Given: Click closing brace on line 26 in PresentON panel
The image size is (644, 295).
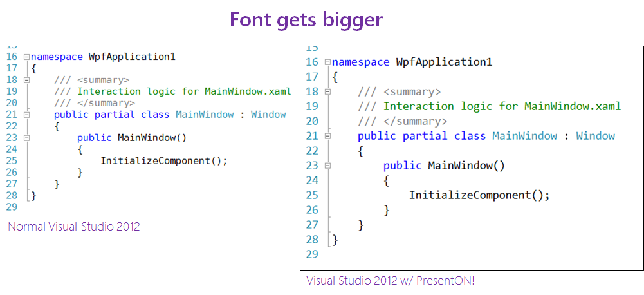Looking at the screenshot, I should pyautogui.click(x=387, y=210).
